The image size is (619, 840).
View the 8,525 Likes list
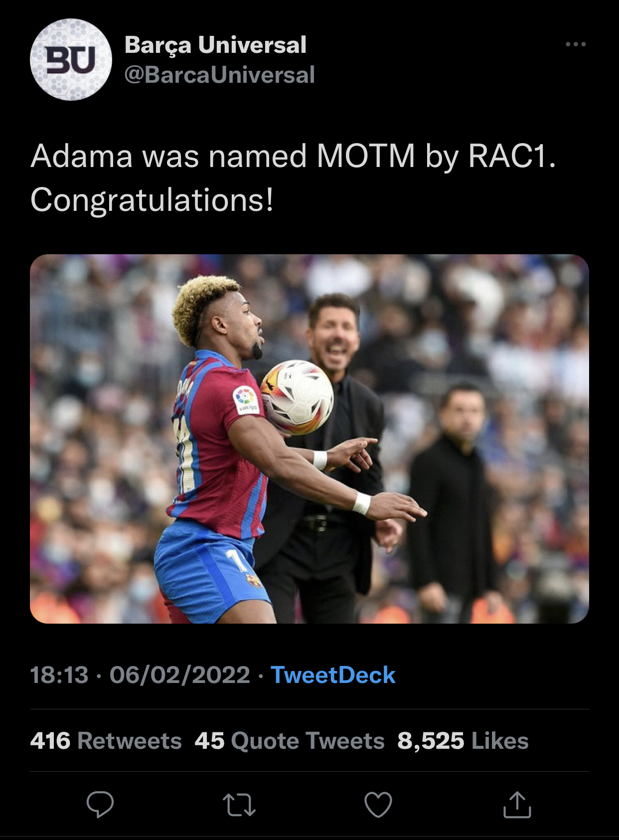click(463, 741)
